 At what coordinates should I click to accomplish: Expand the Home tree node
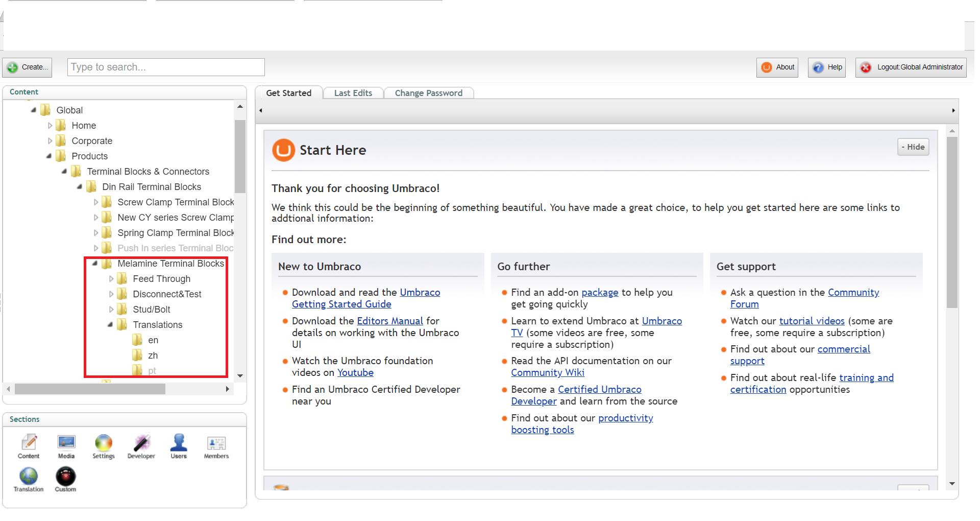point(50,125)
